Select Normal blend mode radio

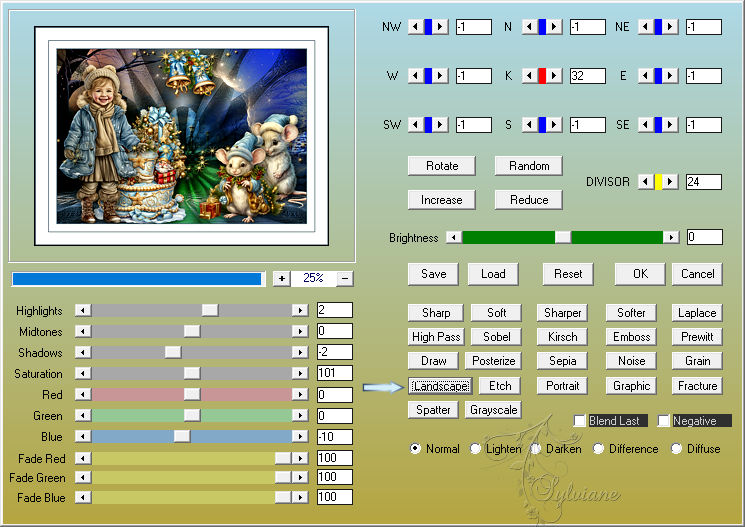[x=415, y=449]
